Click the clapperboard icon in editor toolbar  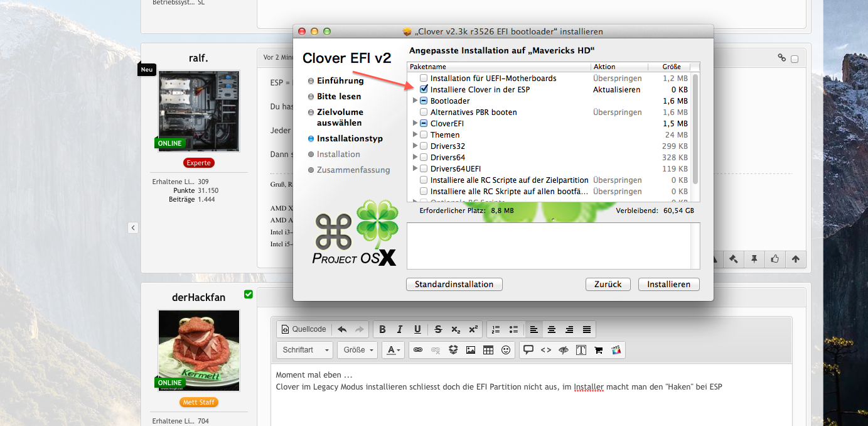click(616, 350)
